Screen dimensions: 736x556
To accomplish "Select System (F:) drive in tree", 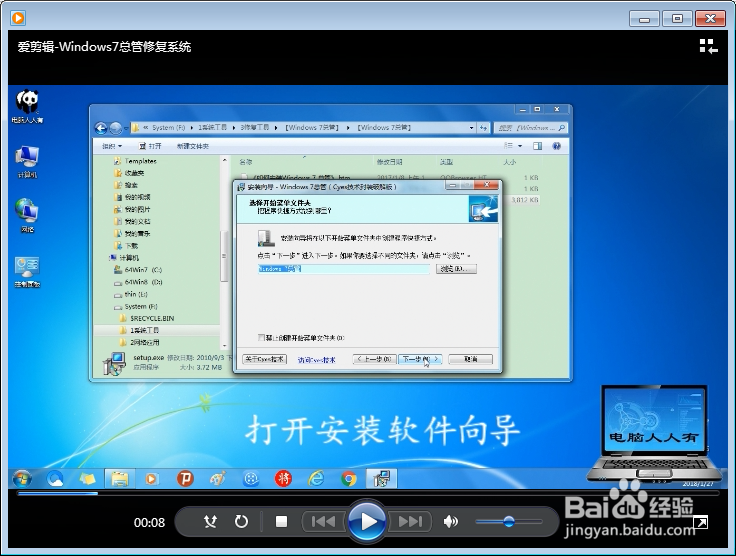I will pyautogui.click(x=136, y=306).
